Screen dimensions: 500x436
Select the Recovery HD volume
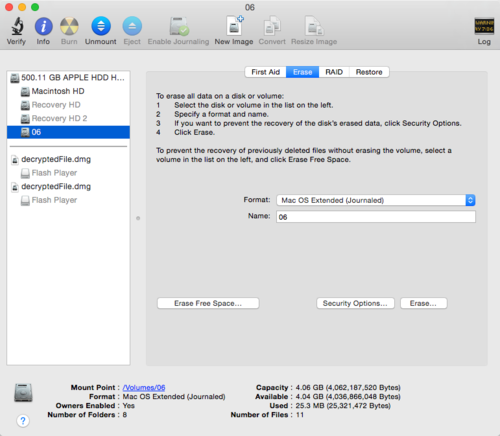pyautogui.click(x=68, y=105)
